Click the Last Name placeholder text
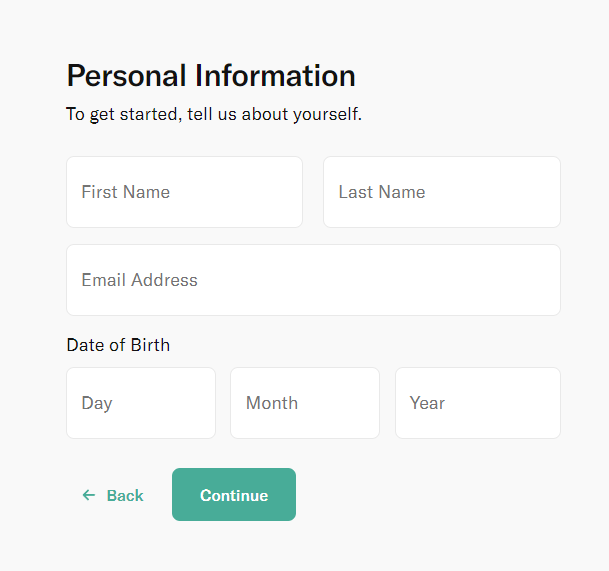The image size is (609, 571). 382,192
